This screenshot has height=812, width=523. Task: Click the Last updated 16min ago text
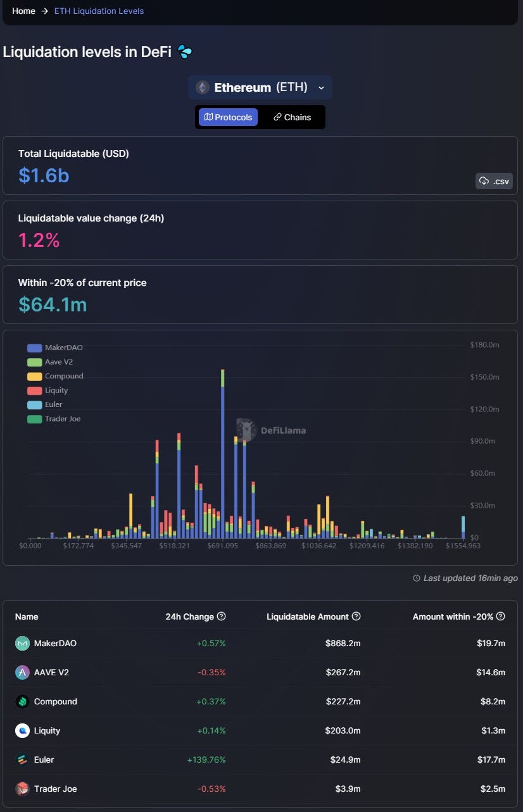(470, 578)
